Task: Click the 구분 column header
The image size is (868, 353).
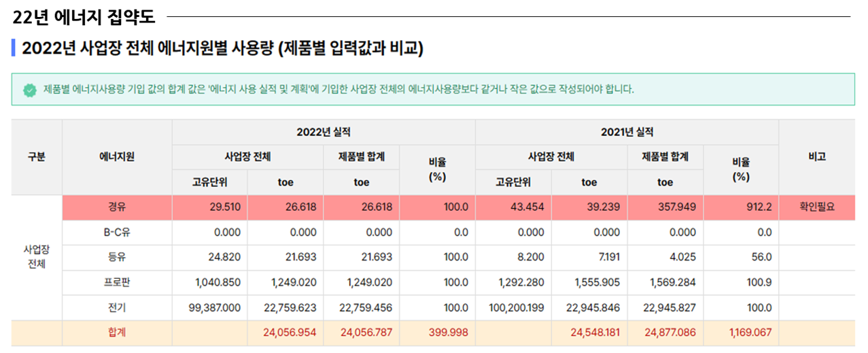Action: tap(37, 157)
